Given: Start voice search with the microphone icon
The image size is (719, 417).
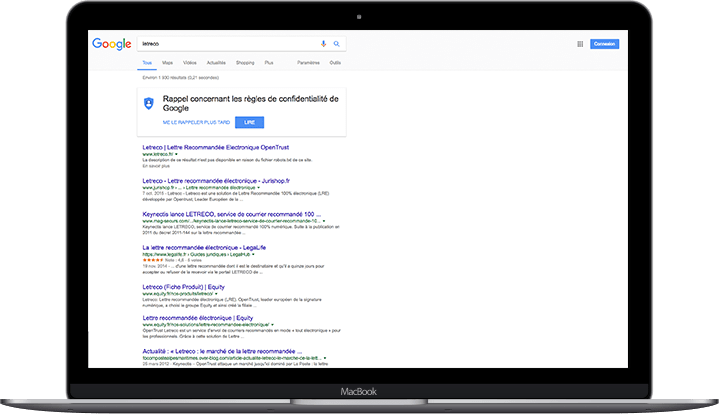Looking at the screenshot, I should tap(323, 44).
